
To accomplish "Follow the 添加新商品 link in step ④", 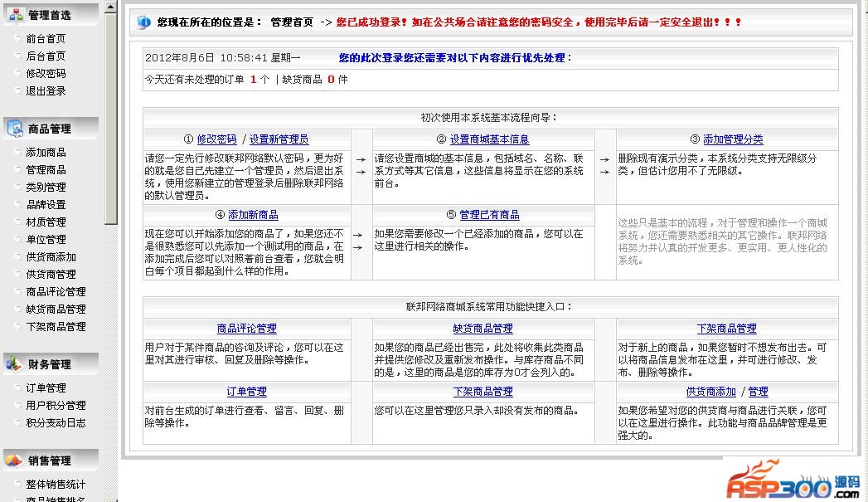I will 253,215.
